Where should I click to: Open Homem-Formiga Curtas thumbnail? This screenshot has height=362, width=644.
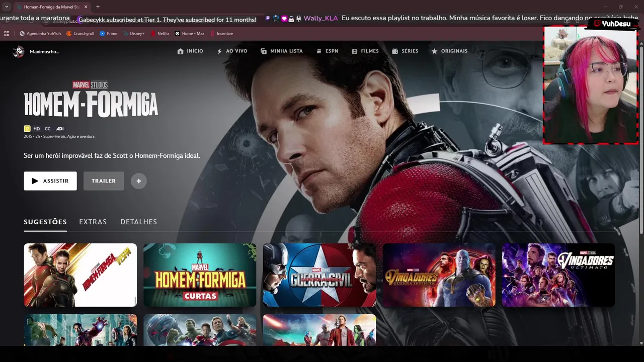pyautogui.click(x=200, y=275)
